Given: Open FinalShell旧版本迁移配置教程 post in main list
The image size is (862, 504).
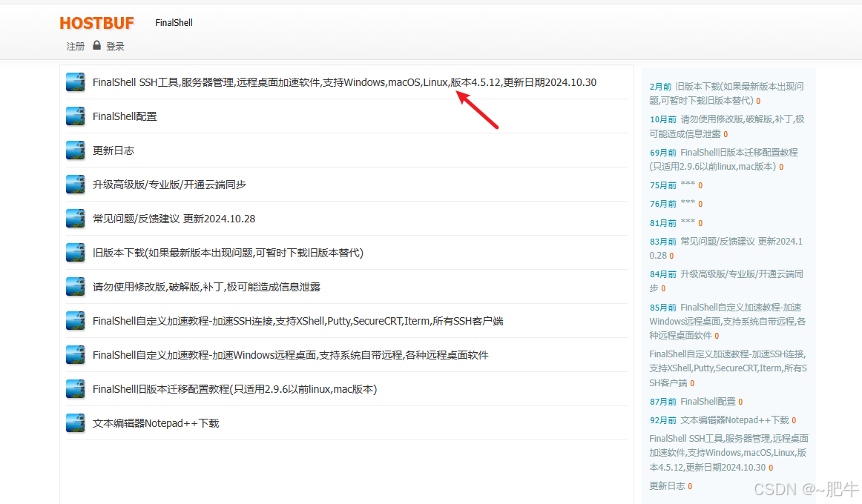Looking at the screenshot, I should pyautogui.click(x=234, y=388).
